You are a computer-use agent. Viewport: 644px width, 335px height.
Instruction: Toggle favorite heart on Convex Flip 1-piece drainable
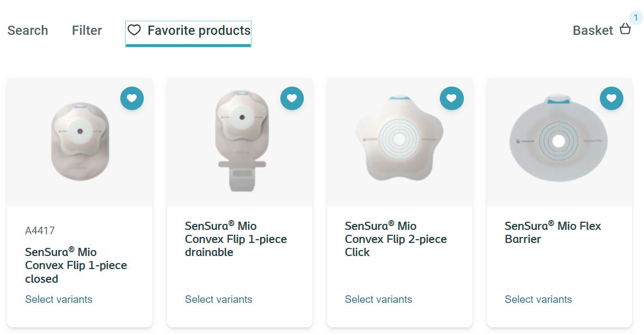292,99
